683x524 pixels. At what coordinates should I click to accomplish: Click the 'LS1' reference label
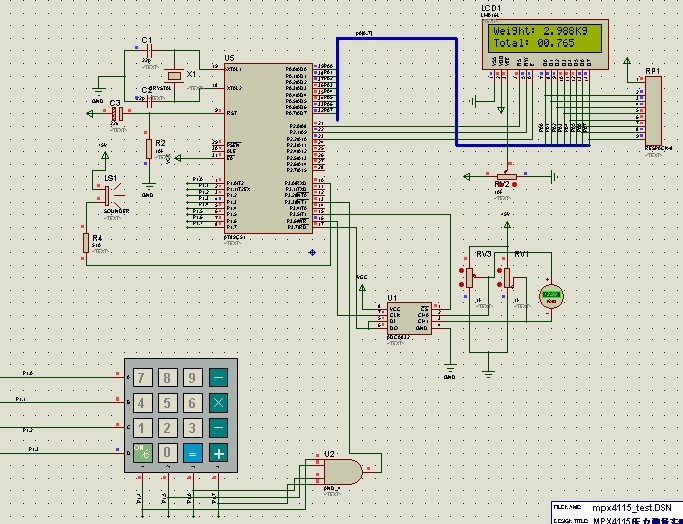(111, 178)
